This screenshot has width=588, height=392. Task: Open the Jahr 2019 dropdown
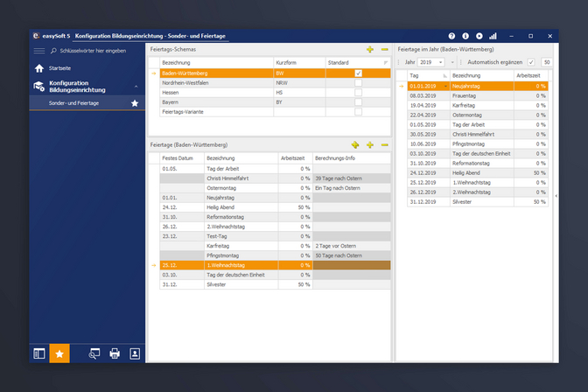click(441, 62)
